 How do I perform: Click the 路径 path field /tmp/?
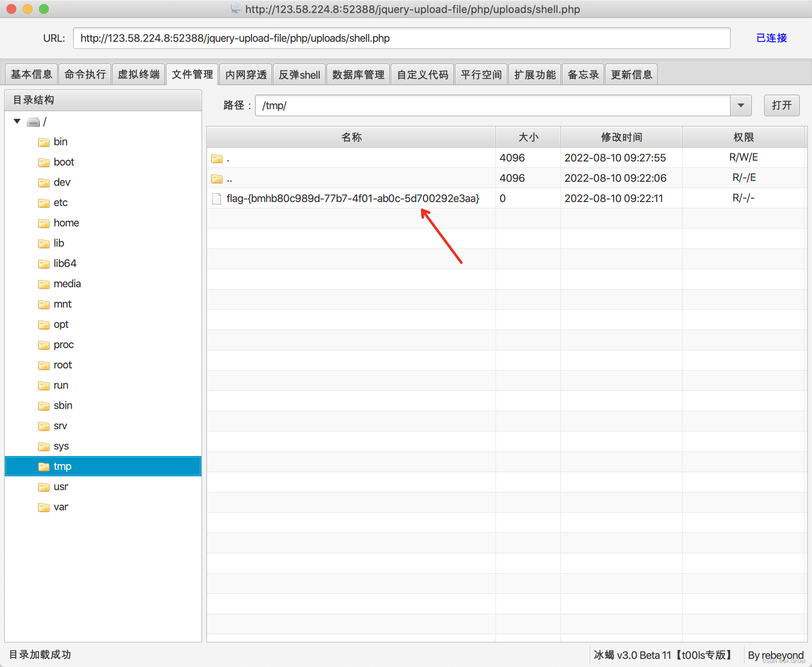click(x=493, y=105)
